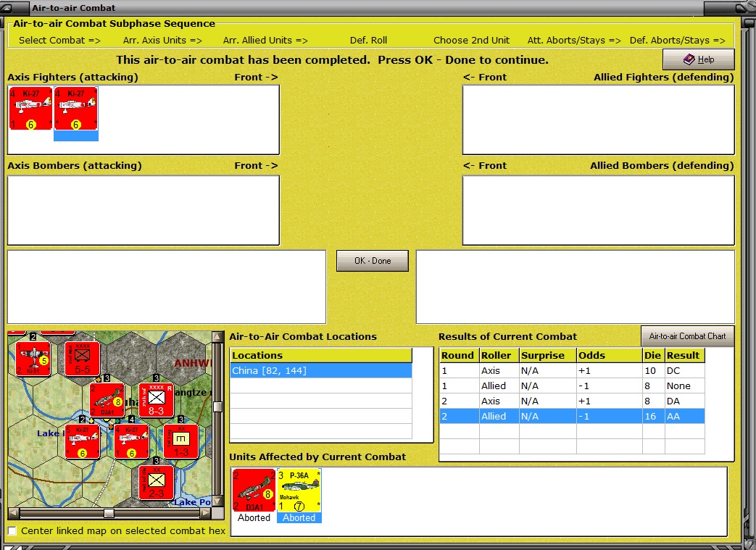Screen dimensions: 756x550
Task: Click the Die column header
Action: click(x=653, y=355)
